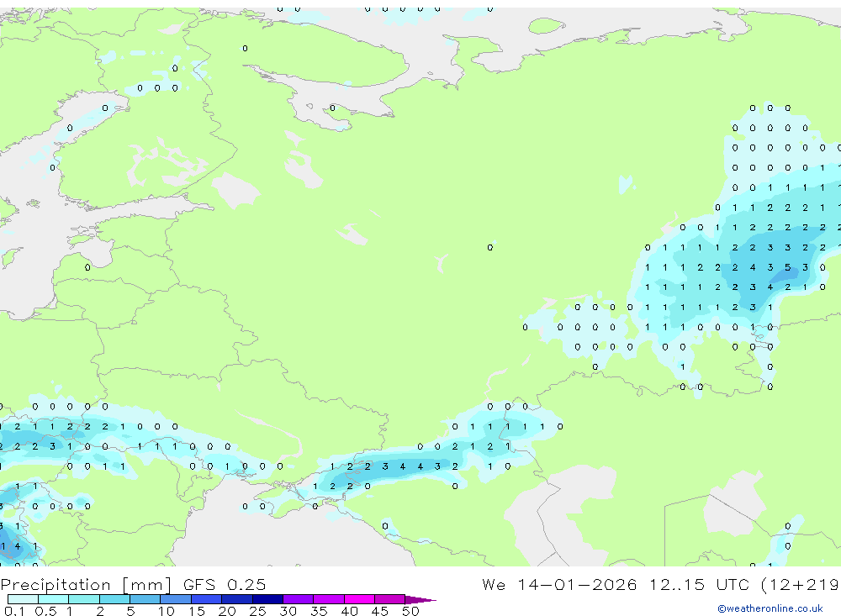
Task: Select the 5–10 mm legend color swatch
Action: pos(145,599)
